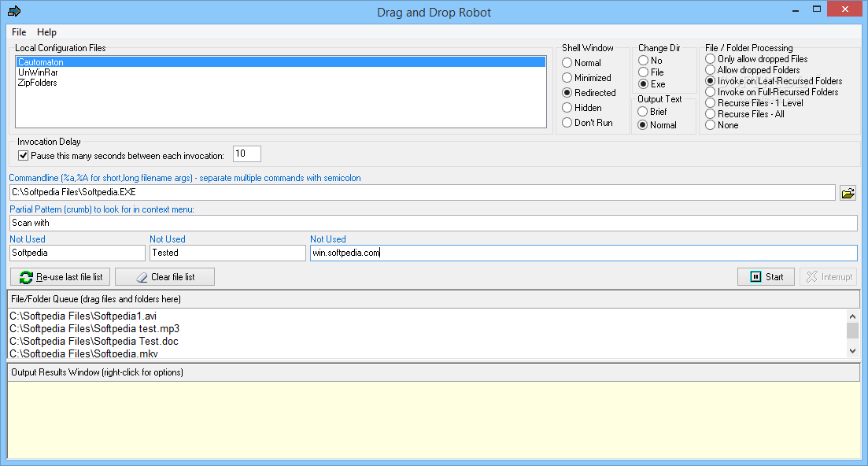Select Softpedia Test.doc in the queue

click(x=94, y=342)
